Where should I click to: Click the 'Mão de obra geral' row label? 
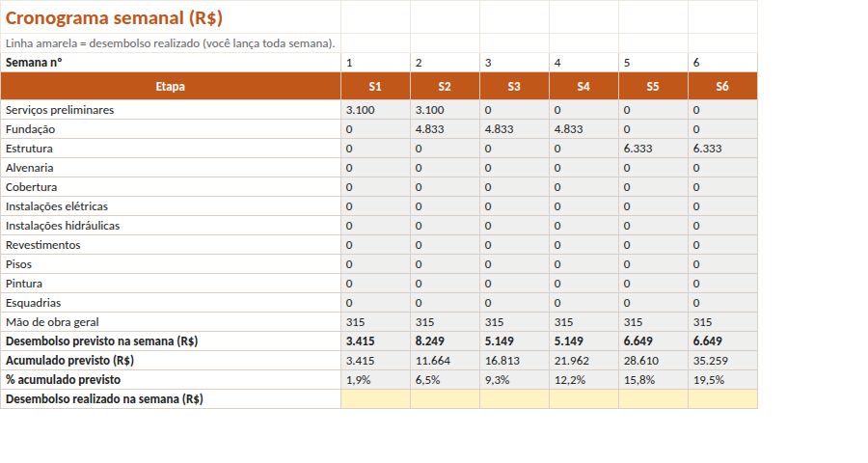point(171,322)
